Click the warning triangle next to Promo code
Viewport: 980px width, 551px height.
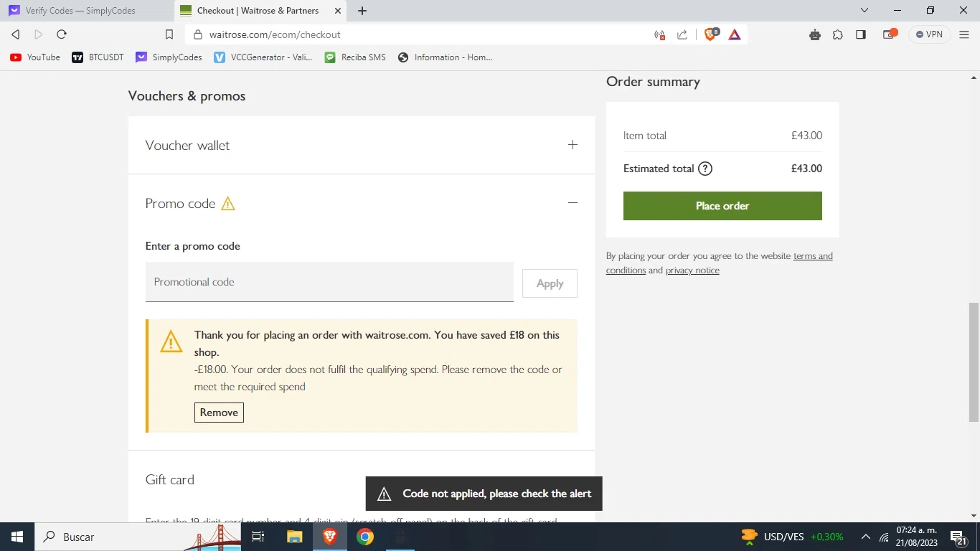pos(228,204)
